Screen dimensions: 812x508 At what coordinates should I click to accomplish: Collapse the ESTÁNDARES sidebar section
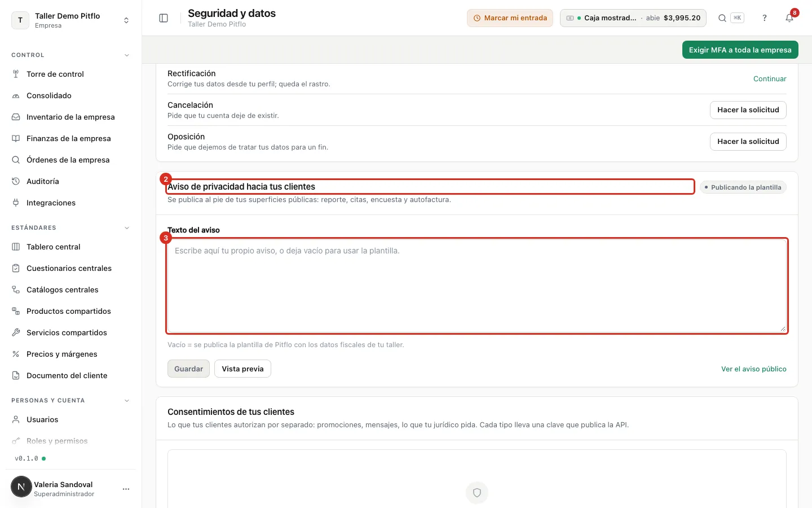[127, 228]
